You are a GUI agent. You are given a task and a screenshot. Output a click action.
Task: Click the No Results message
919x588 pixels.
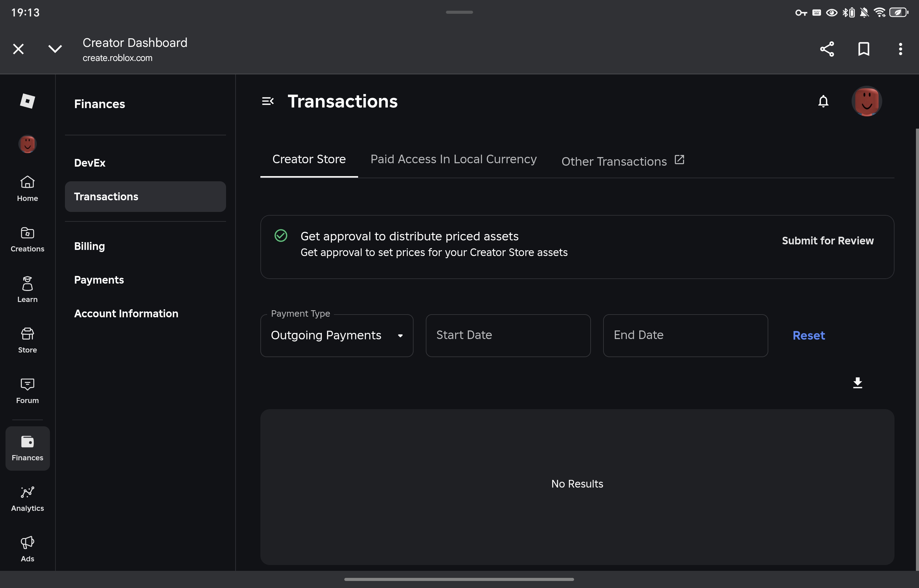[577, 484]
